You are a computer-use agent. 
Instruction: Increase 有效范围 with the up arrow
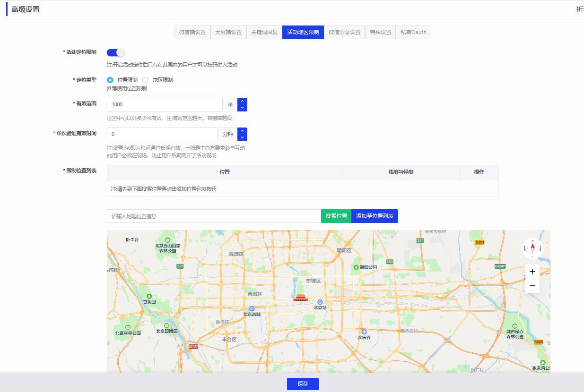click(242, 101)
